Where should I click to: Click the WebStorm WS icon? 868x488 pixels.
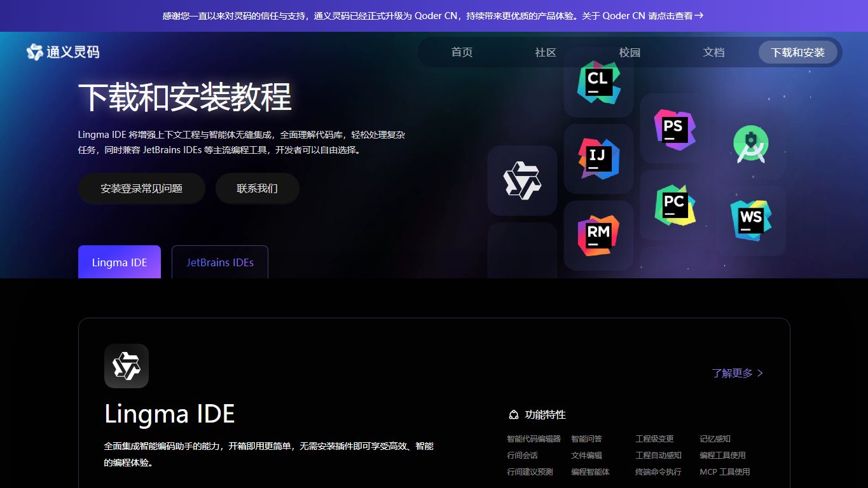[x=751, y=220]
